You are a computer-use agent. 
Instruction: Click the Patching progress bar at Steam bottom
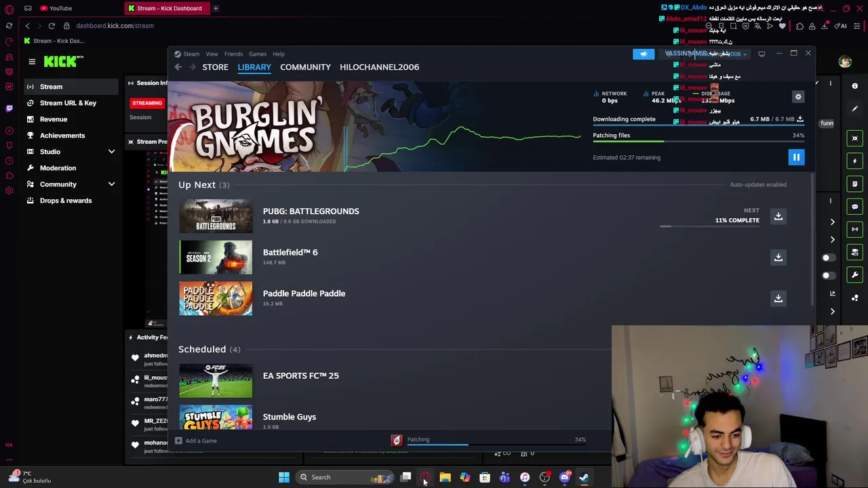pos(496,445)
